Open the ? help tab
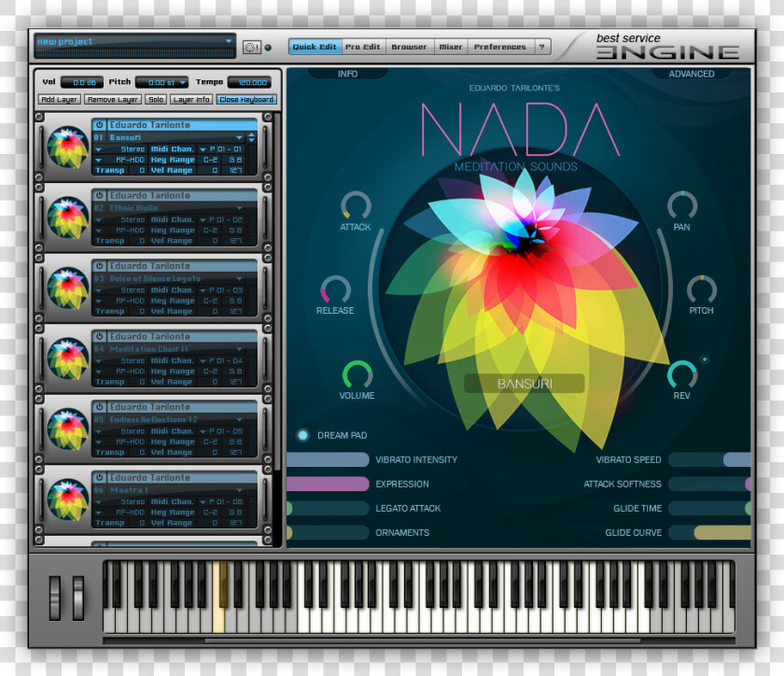 (x=541, y=47)
